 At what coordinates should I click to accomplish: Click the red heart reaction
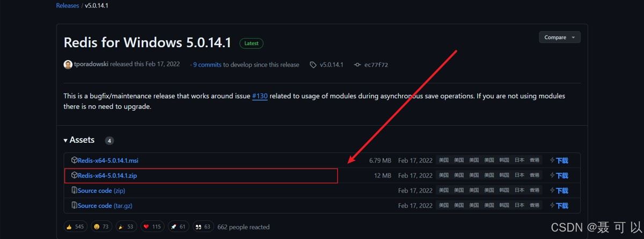[x=152, y=227]
